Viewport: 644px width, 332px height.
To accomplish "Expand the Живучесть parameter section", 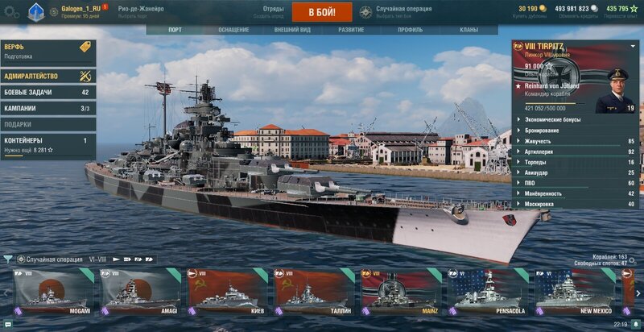I will 575,141.
